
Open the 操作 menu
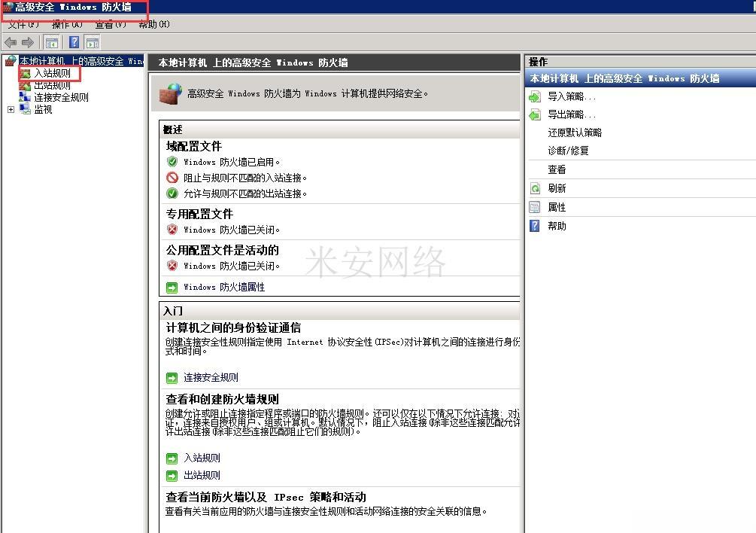67,24
